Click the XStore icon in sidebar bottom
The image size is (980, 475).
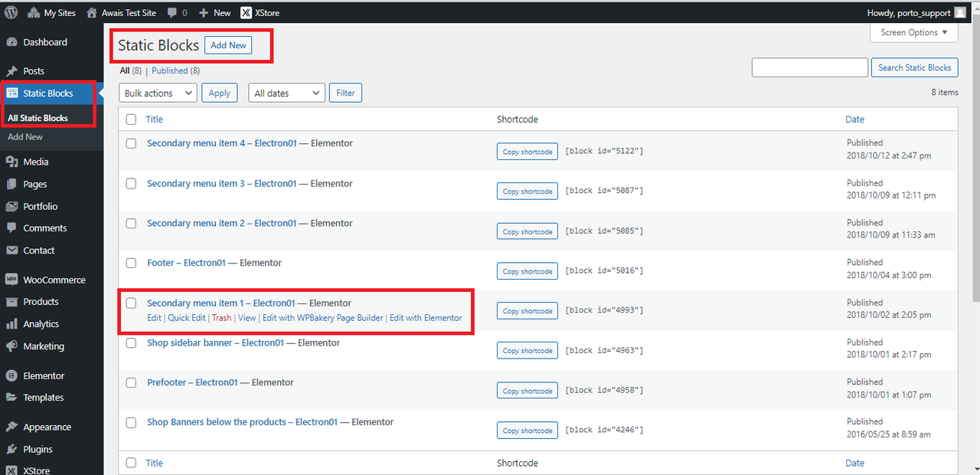[11, 470]
